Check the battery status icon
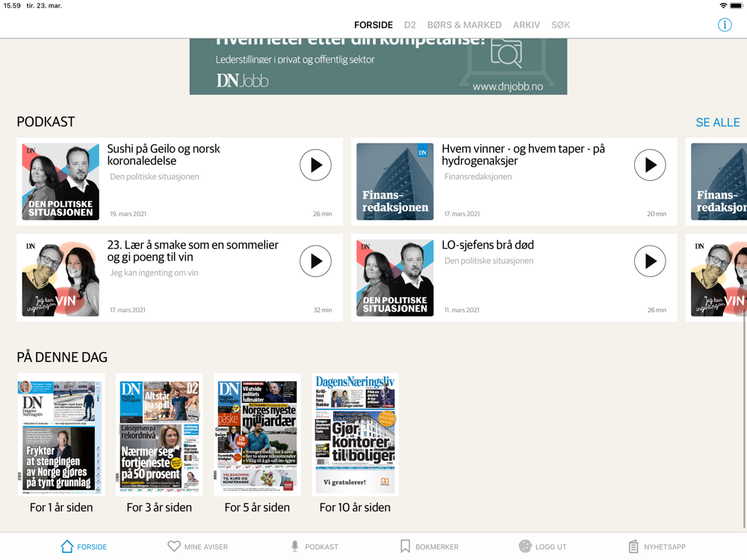 (736, 6)
